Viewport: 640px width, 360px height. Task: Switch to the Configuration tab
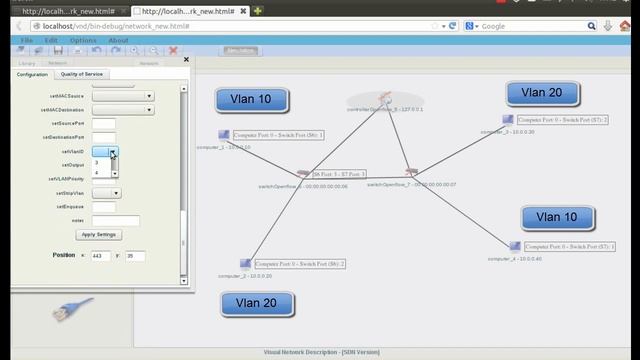point(32,75)
